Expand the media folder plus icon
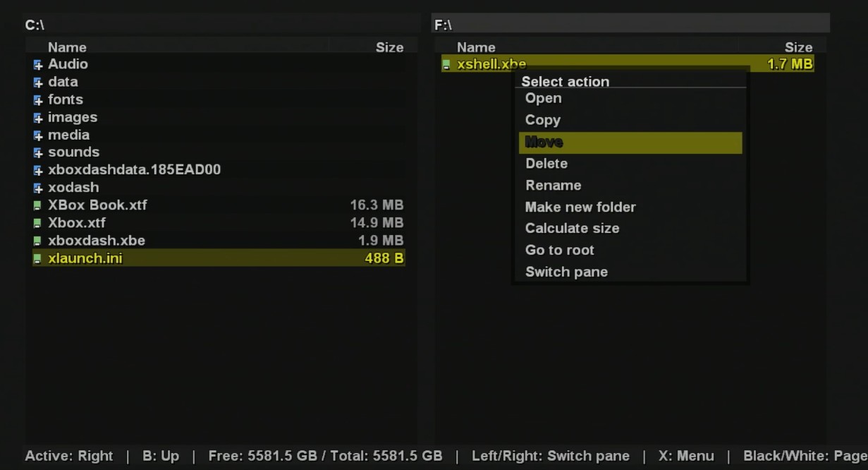Image resolution: width=868 pixels, height=470 pixels. [x=38, y=135]
